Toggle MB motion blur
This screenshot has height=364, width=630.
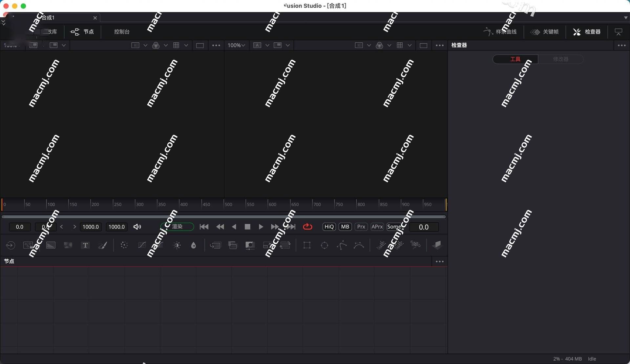(345, 227)
